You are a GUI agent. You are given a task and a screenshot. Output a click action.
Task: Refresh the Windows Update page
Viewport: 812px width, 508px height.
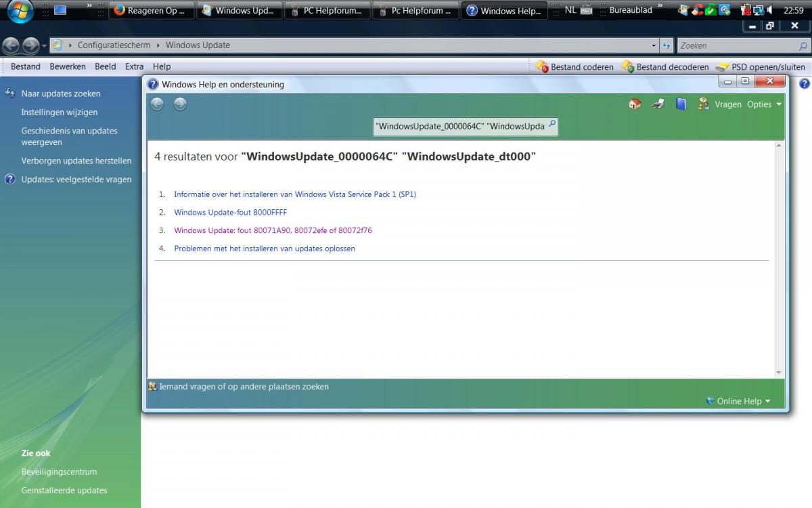click(667, 45)
